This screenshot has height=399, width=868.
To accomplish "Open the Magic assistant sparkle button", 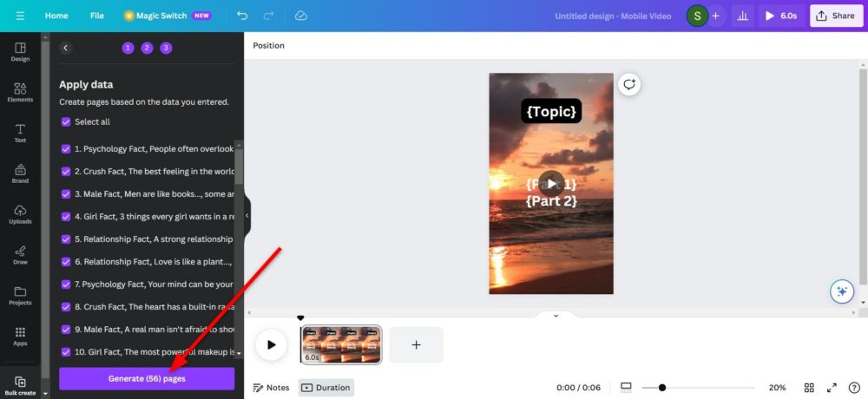I will (x=842, y=291).
